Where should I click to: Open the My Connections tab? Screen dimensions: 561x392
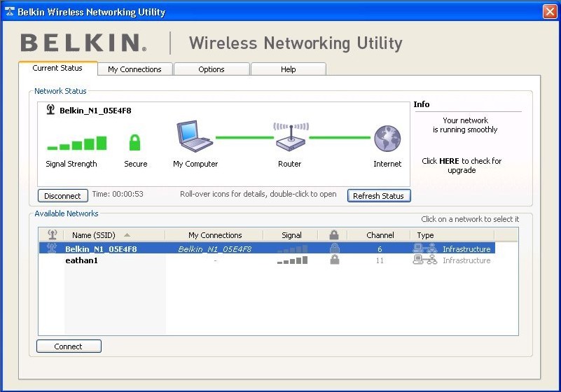tap(135, 69)
